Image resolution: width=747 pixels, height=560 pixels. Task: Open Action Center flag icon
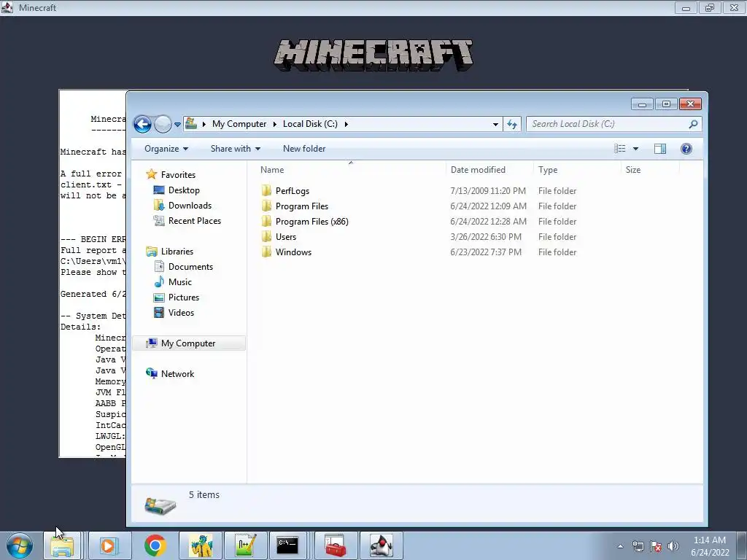coord(656,546)
